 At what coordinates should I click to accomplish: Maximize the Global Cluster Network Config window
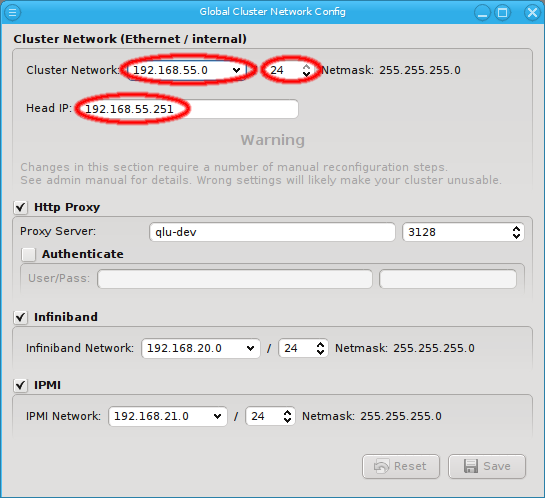pyautogui.click(x=503, y=13)
